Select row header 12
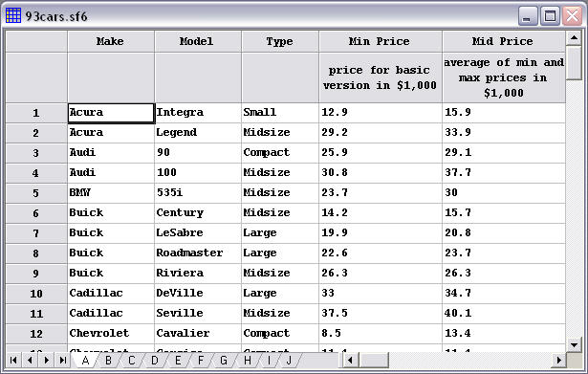Image resolution: width=588 pixels, height=374 pixels. pos(36,334)
